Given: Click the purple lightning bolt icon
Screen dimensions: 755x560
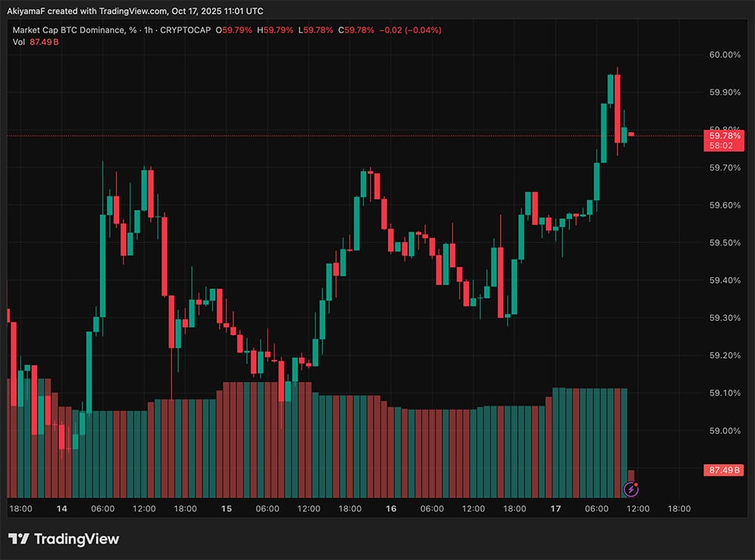Looking at the screenshot, I should [x=631, y=489].
